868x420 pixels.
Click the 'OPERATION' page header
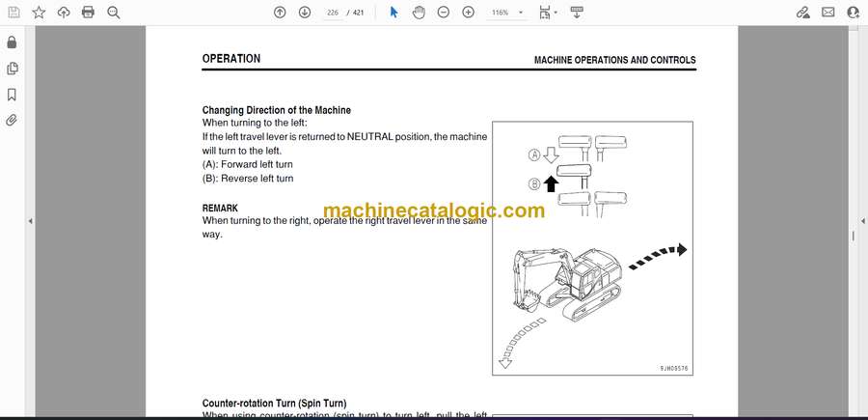(x=231, y=59)
